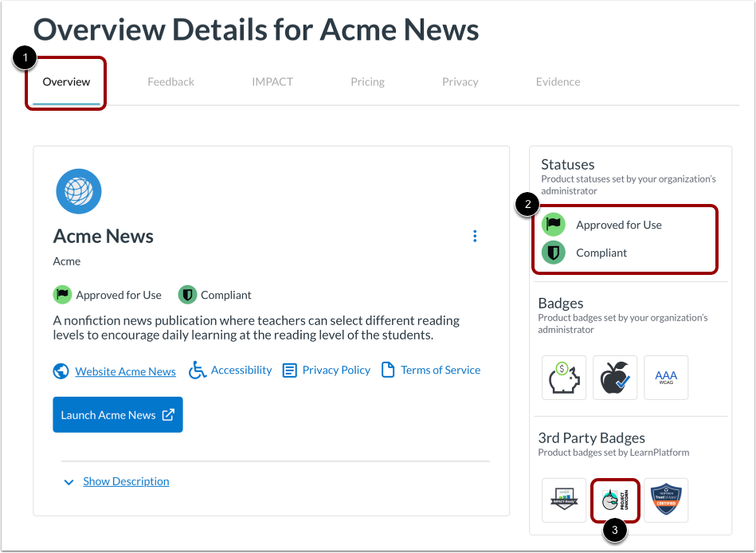This screenshot has width=756, height=553.
Task: Click the Acme News globe logo
Action: (x=79, y=191)
